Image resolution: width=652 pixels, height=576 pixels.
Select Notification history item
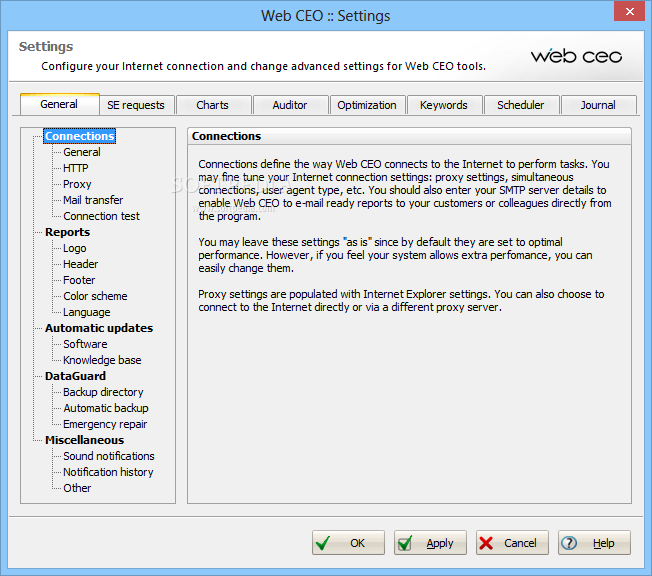coord(108,472)
